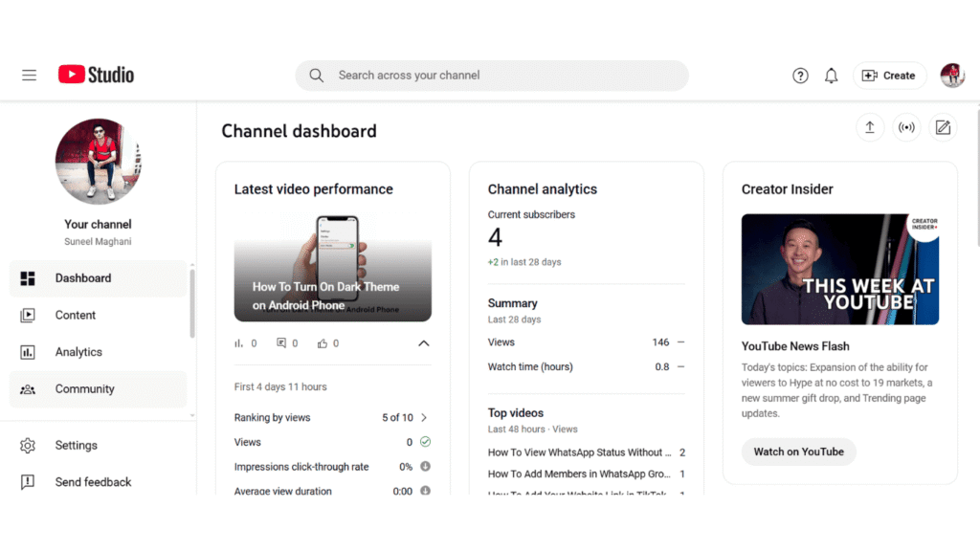Expand Ranking by views arrow
Image resolution: width=980 pixels, height=551 pixels.
424,417
